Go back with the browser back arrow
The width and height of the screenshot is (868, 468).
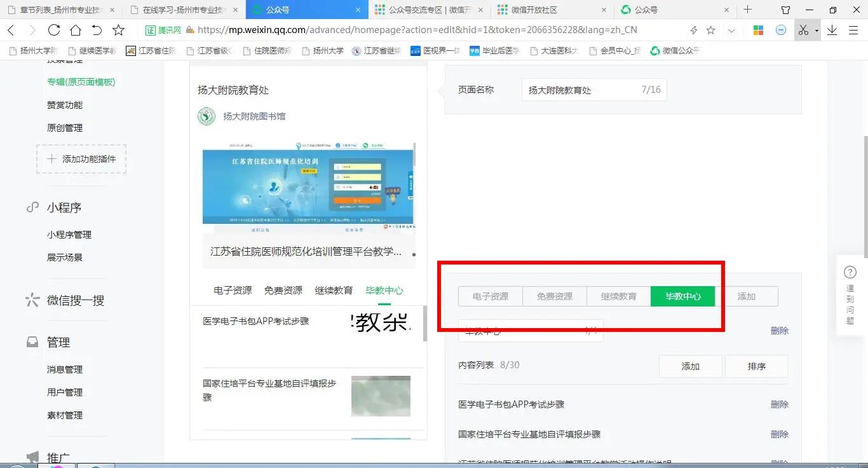tap(11, 30)
